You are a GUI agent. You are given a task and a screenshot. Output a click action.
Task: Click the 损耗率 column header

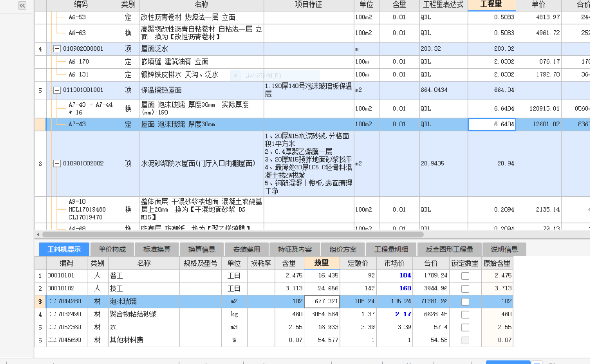261,263
